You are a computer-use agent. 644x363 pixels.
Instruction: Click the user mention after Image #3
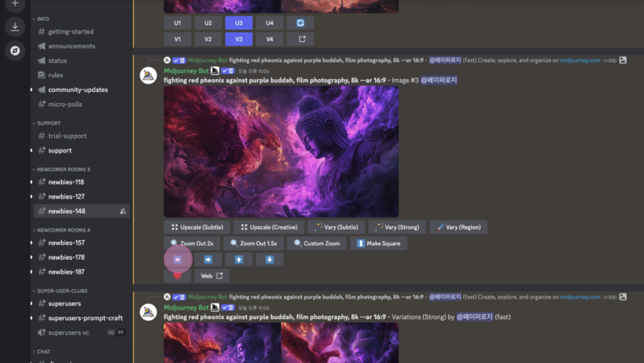(x=439, y=80)
